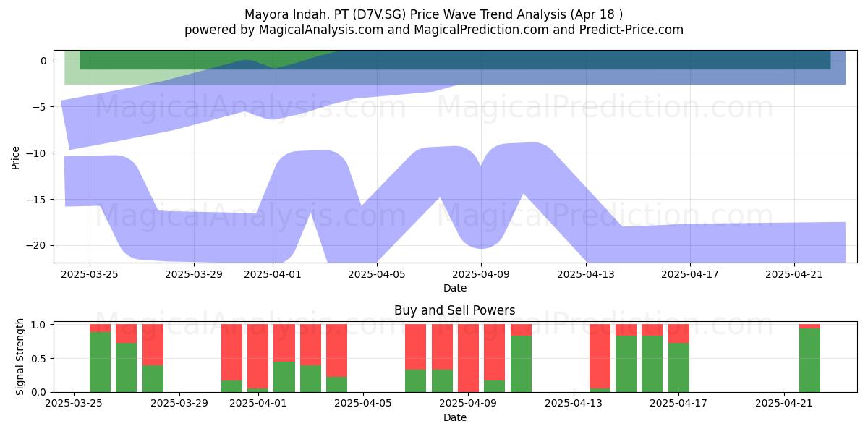Click the 2025-04-05 tick label of the price chart
This screenshot has width=868, height=434.
click(x=377, y=274)
